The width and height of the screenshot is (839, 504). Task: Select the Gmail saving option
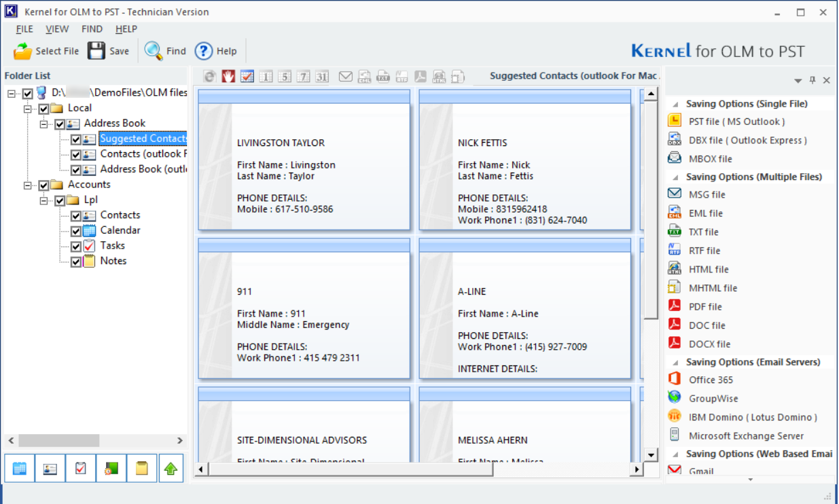tap(701, 471)
